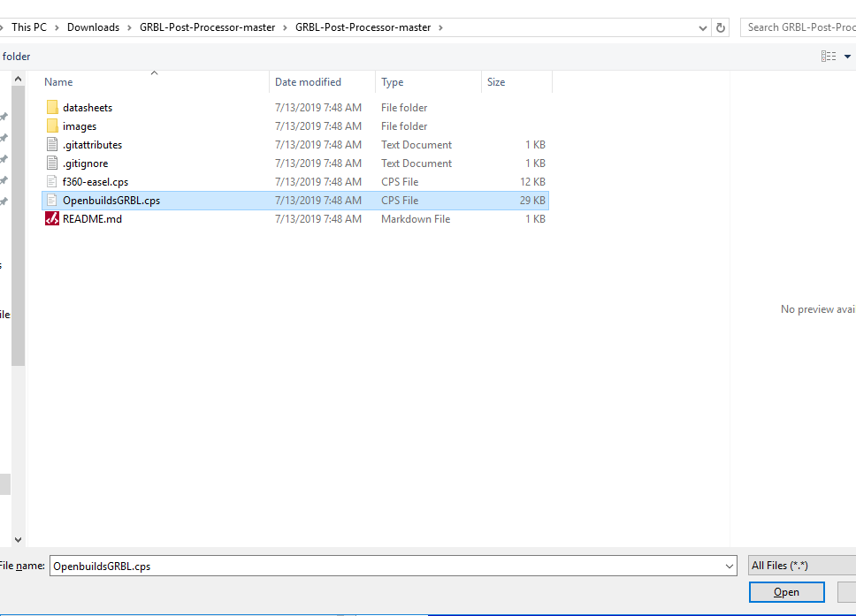Click the .gitattributes document icon
This screenshot has width=856, height=616.
click(52, 145)
